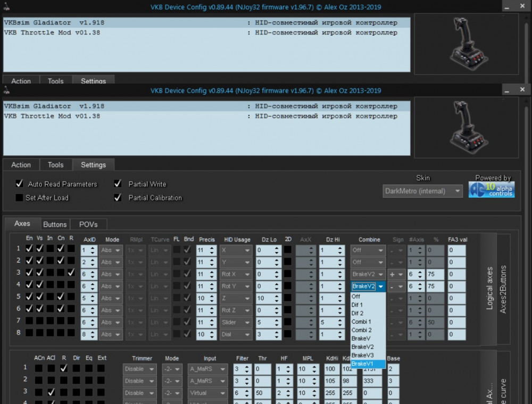The width and height of the screenshot is (532, 404).
Task: Open the Action tab in back window
Action: (21, 81)
